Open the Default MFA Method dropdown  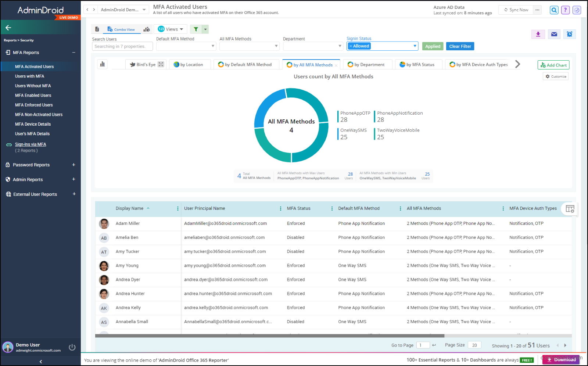[x=213, y=46]
